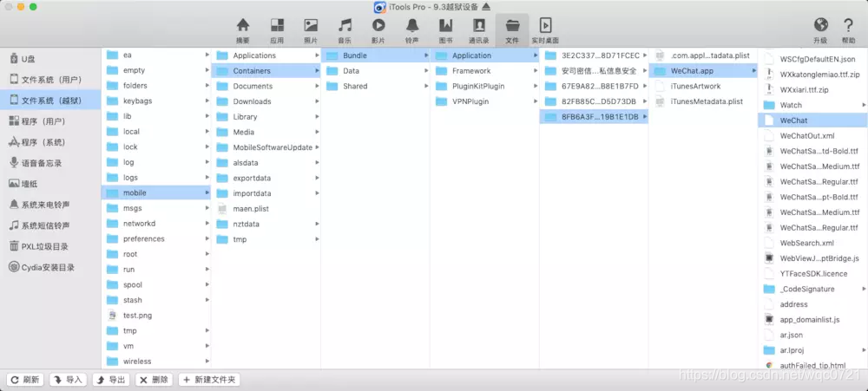Image resolution: width=868 pixels, height=391 pixels.
Task: Open 墙纸 wallpaper in the sidebar
Action: click(51, 184)
